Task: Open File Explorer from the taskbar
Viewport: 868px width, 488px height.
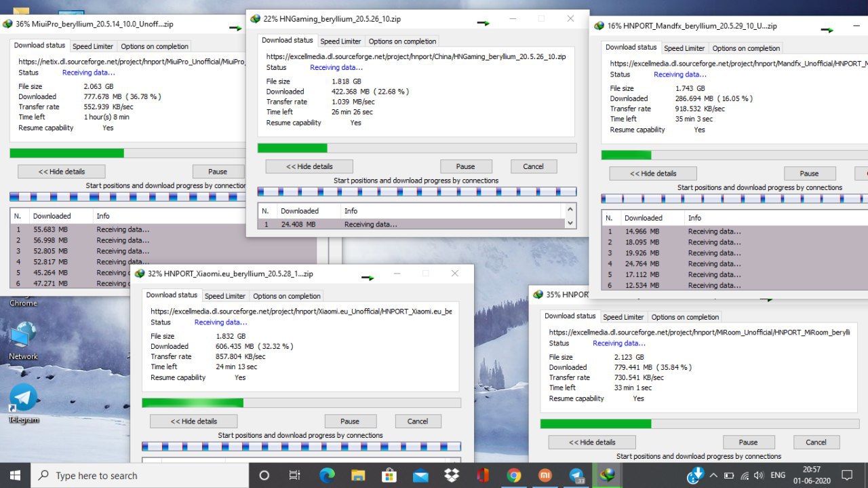Action: 357,475
